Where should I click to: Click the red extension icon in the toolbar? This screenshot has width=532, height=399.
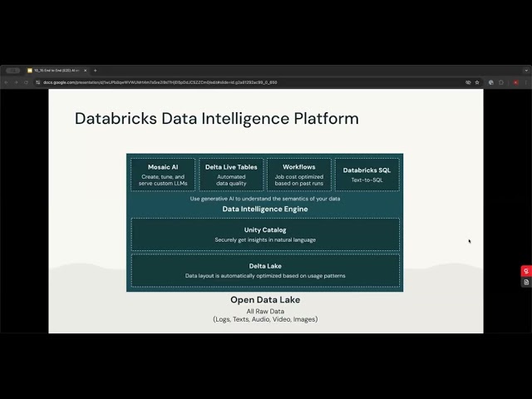(515, 82)
